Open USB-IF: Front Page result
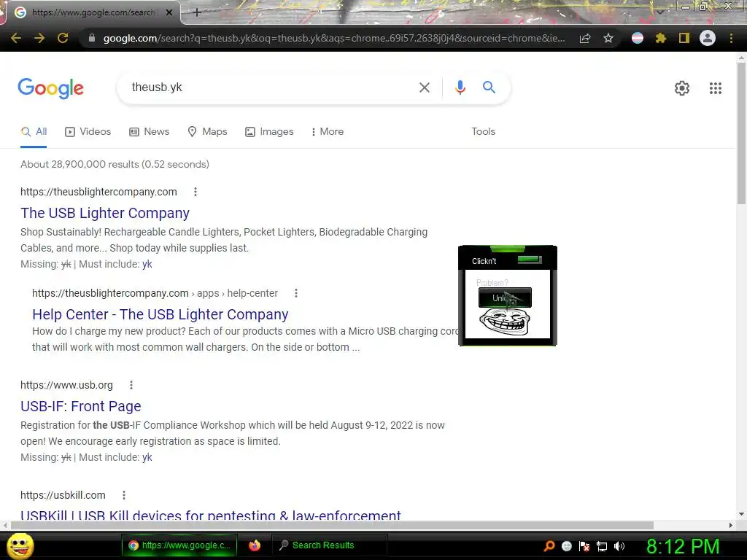 80,406
